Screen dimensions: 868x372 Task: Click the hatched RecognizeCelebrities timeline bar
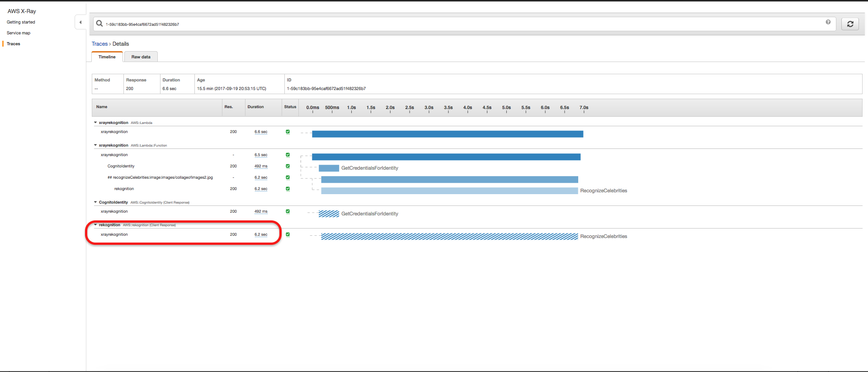pyautogui.click(x=449, y=237)
